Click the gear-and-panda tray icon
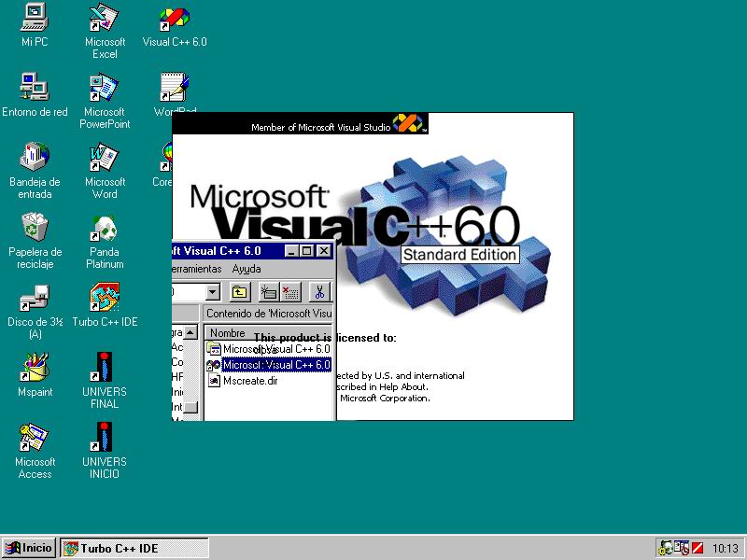This screenshot has width=747, height=560. (665, 548)
